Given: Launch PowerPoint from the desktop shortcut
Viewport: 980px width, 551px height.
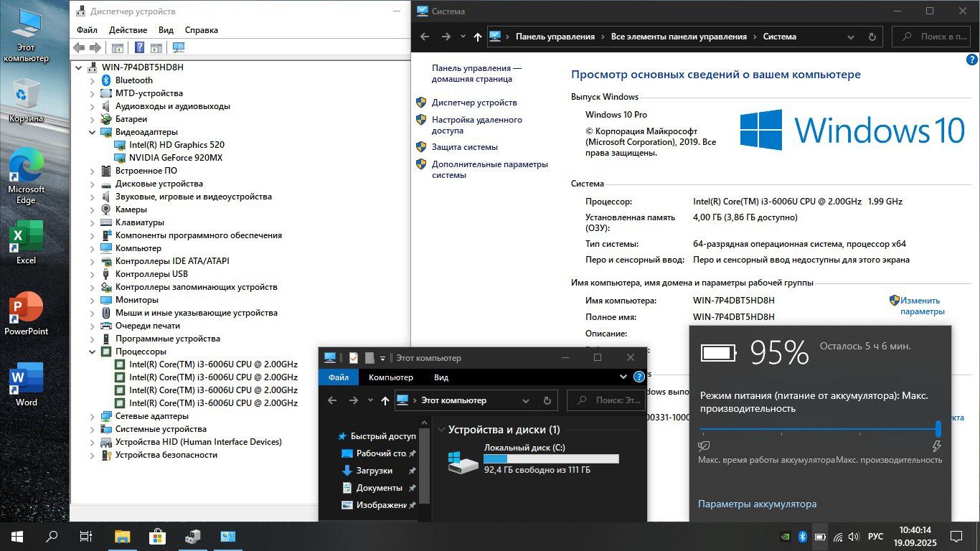Looking at the screenshot, I should 26,314.
